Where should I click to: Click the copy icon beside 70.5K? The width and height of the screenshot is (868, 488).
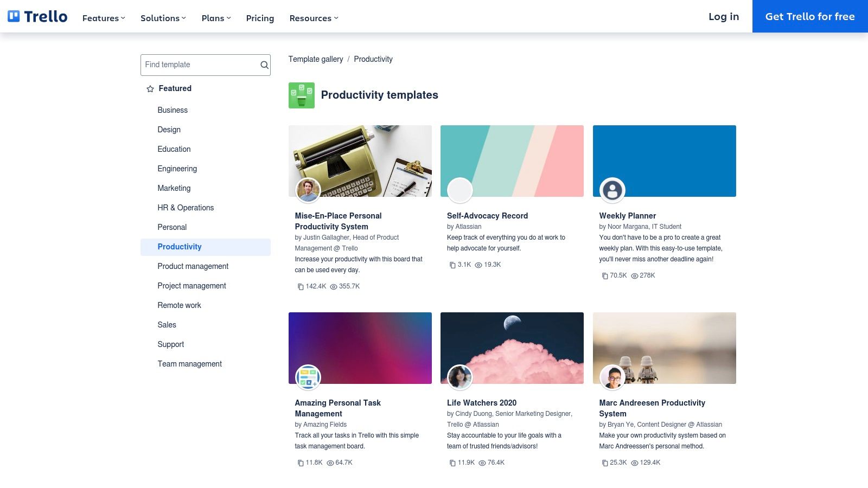point(605,276)
